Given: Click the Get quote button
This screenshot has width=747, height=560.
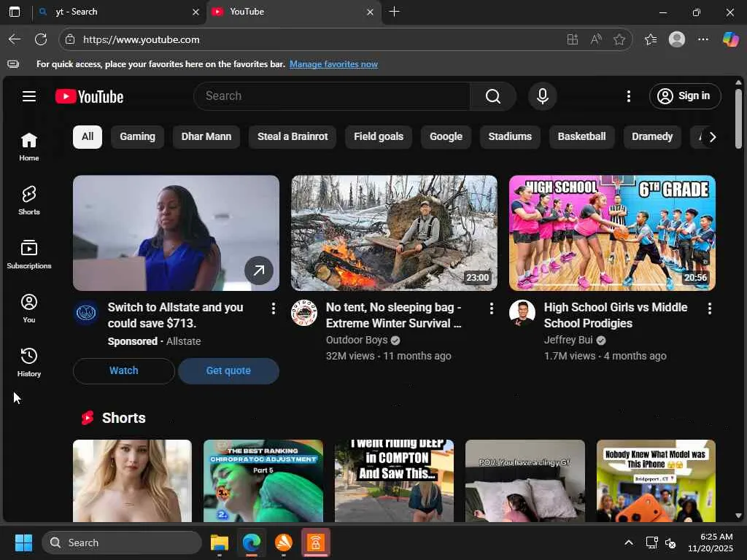Looking at the screenshot, I should pos(228,371).
